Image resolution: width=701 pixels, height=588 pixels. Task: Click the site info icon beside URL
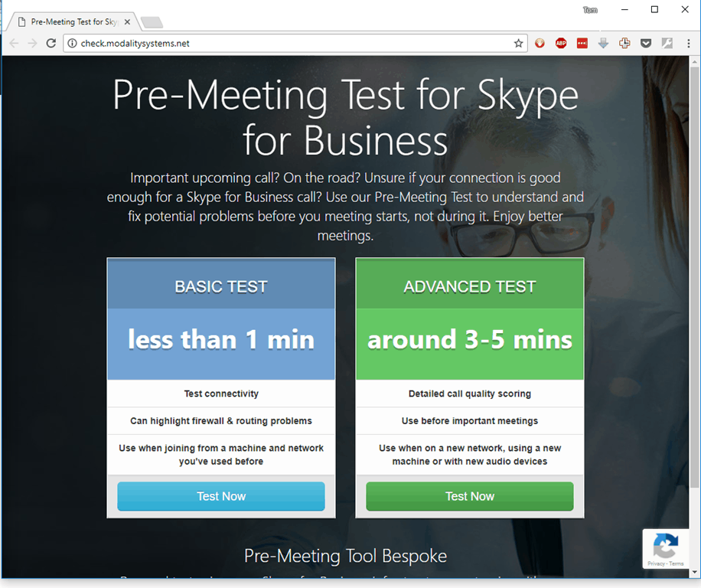tap(72, 44)
